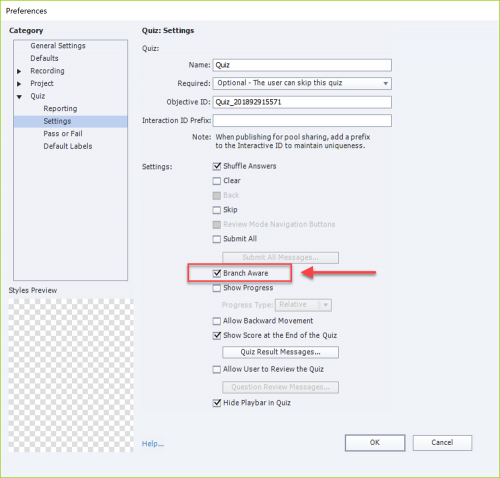Click the Interaction ID Prefix field

302,120
